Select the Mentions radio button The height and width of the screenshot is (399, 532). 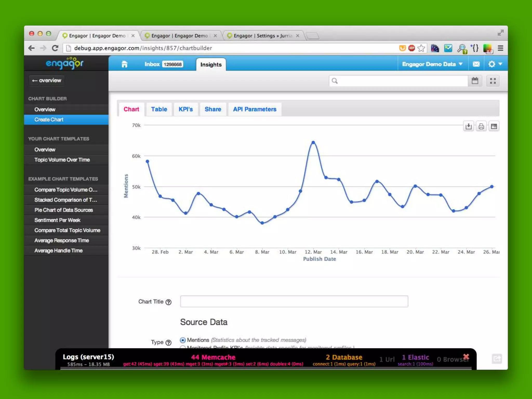coord(183,340)
